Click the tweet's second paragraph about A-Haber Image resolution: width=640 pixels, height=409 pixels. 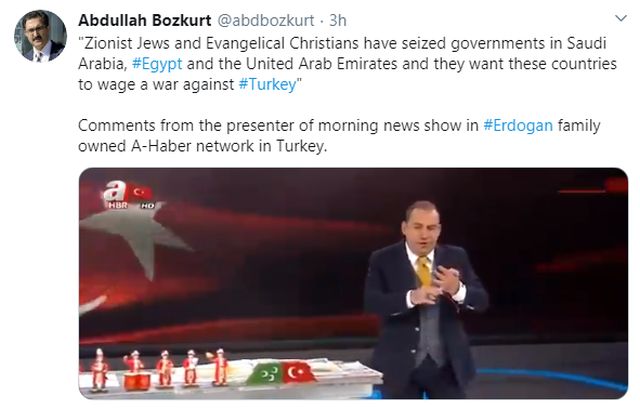[x=339, y=136]
